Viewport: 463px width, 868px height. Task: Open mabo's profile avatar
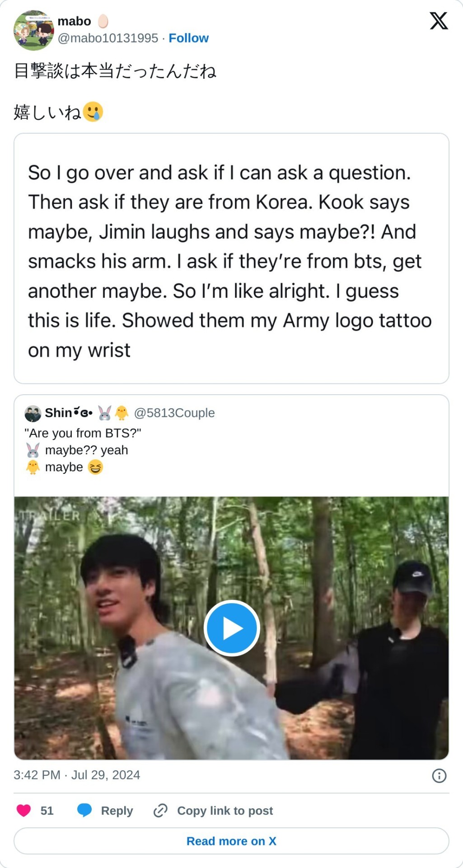(34, 30)
